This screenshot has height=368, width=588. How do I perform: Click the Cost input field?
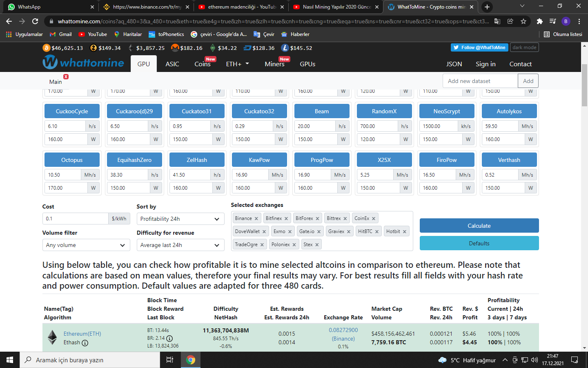[x=76, y=219]
